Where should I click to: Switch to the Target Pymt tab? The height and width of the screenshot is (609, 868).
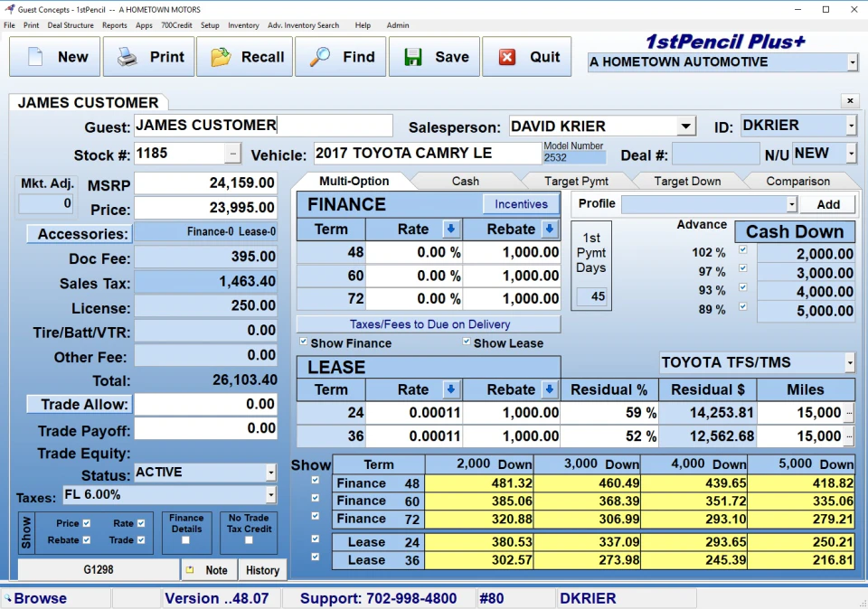[x=576, y=181]
